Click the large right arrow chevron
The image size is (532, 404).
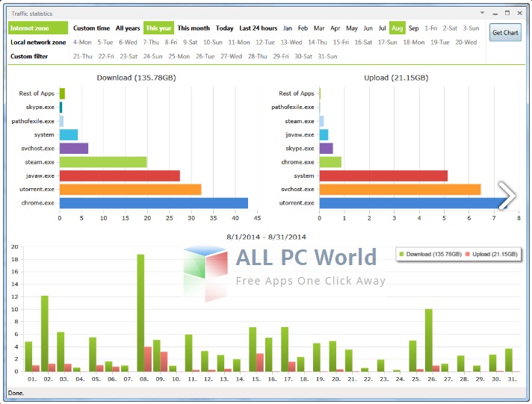click(x=507, y=196)
